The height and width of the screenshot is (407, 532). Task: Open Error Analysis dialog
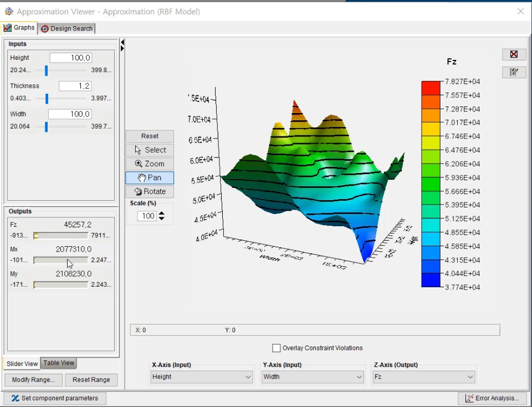tap(492, 398)
